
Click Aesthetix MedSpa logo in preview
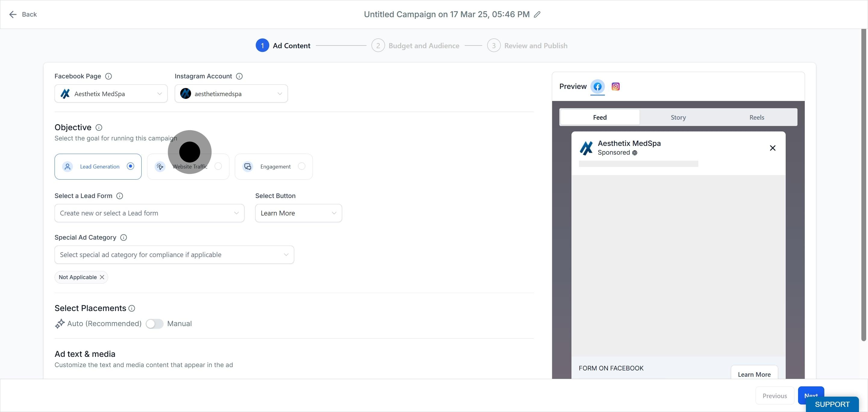click(x=586, y=148)
